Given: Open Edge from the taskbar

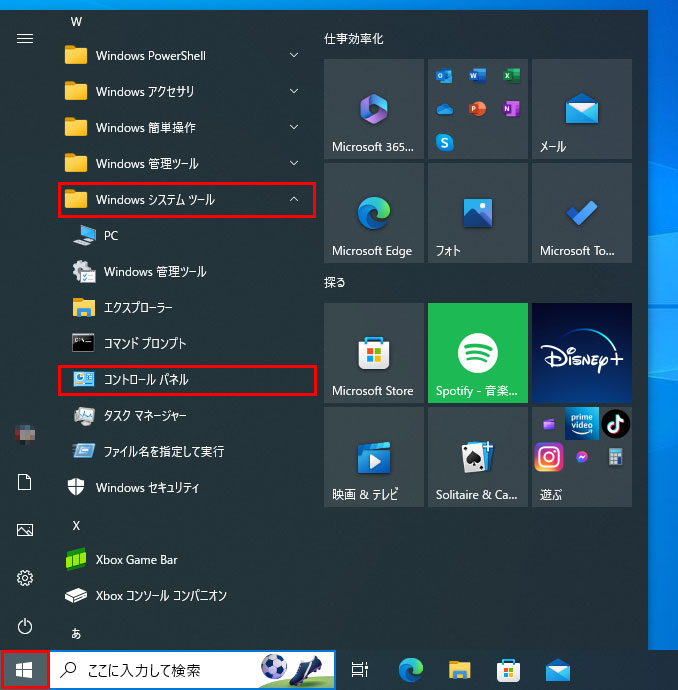Looking at the screenshot, I should pyautogui.click(x=411, y=670).
